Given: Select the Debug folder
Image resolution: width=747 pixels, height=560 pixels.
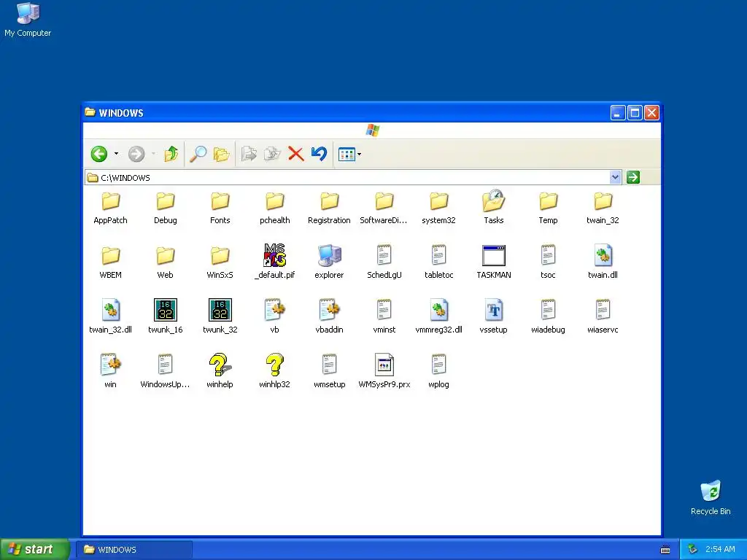Looking at the screenshot, I should pyautogui.click(x=166, y=209).
